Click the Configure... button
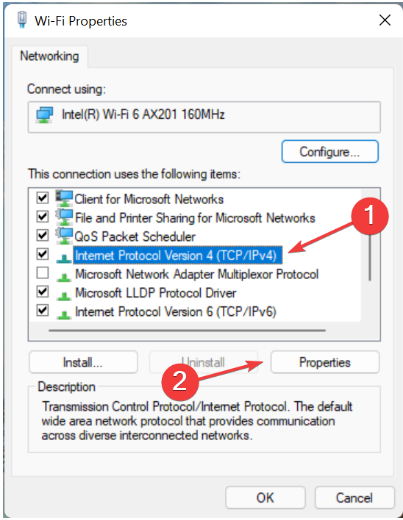The height and width of the screenshot is (520, 403). coord(330,152)
